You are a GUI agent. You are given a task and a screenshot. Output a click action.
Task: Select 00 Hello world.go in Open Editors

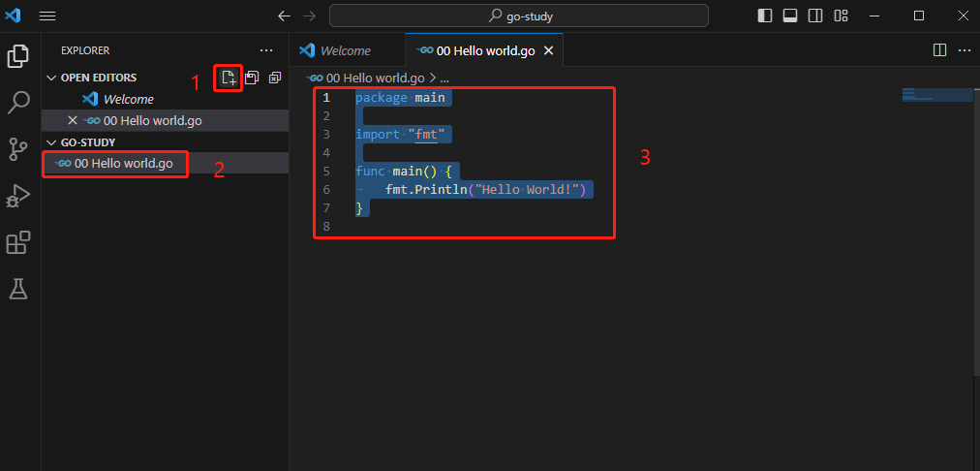[x=165, y=121]
